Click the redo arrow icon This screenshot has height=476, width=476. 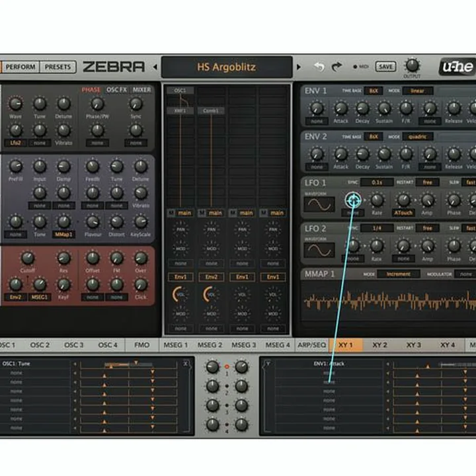click(337, 67)
